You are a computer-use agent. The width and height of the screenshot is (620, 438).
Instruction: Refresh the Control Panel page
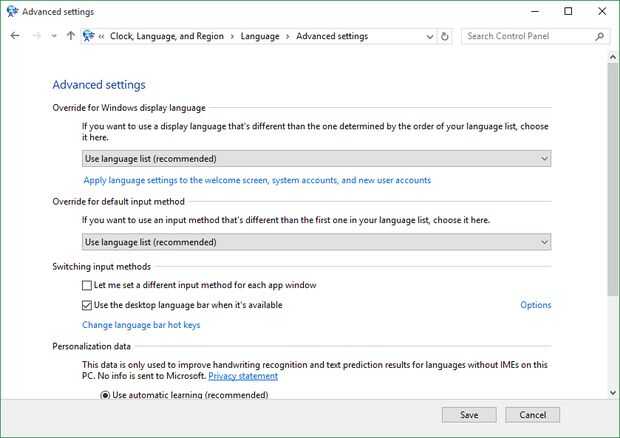pyautogui.click(x=445, y=36)
